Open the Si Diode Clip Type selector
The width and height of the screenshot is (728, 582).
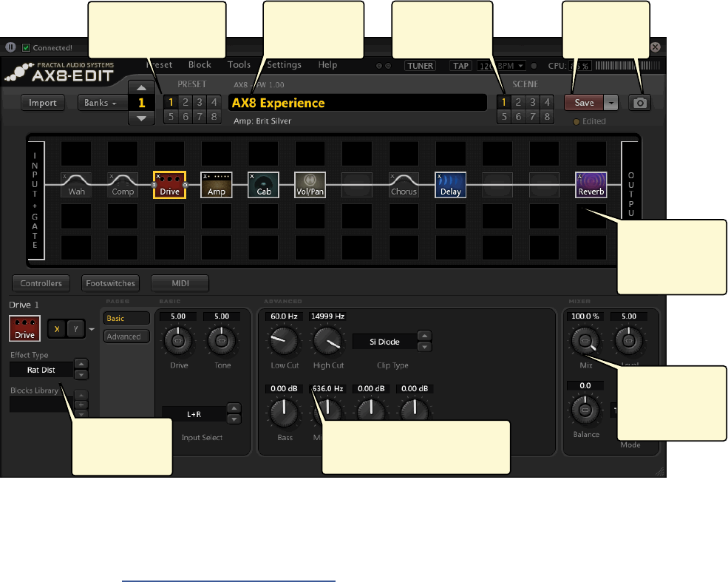[384, 342]
